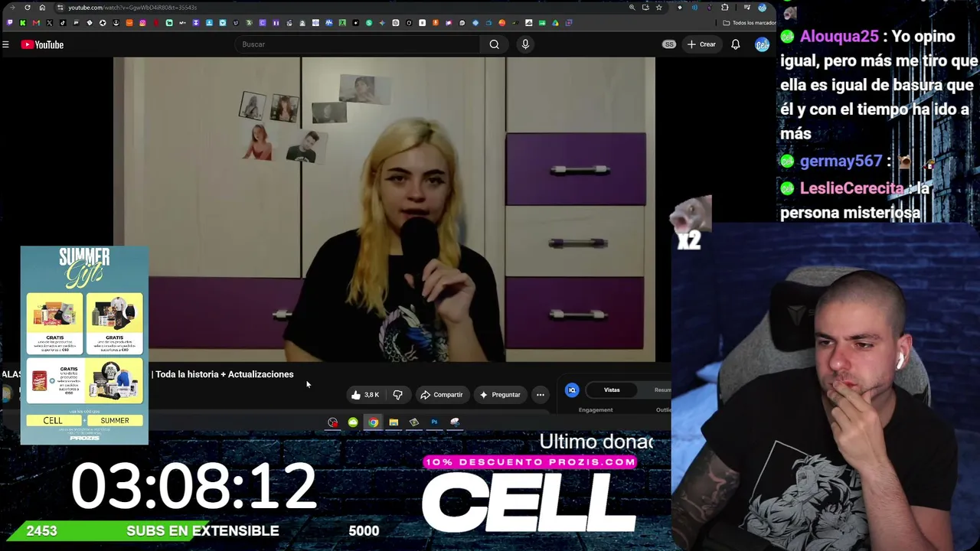Open the X (Twitter) bookmark
980x551 pixels.
tap(50, 23)
